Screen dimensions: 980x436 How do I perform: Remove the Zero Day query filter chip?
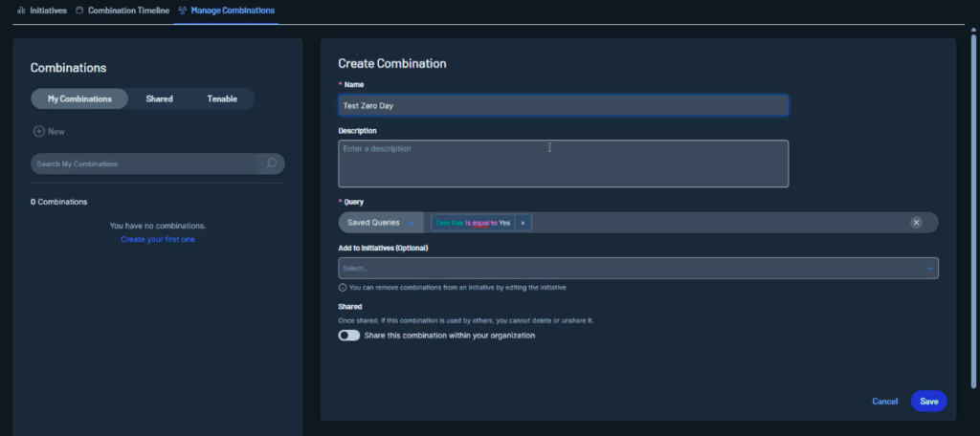(523, 223)
